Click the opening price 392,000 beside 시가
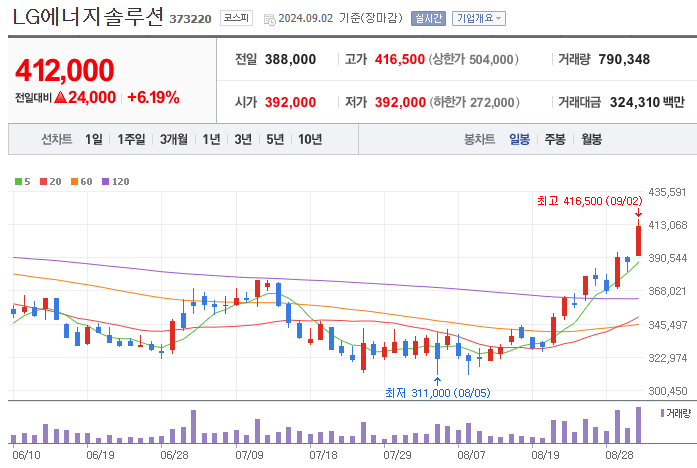Viewport: 697px width, 468px height. (x=290, y=102)
